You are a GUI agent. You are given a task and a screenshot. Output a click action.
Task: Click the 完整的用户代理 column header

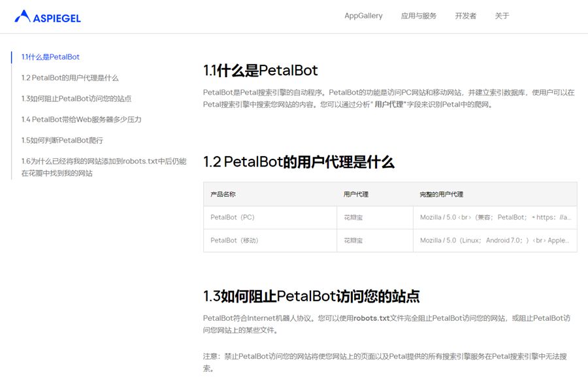[441, 194]
